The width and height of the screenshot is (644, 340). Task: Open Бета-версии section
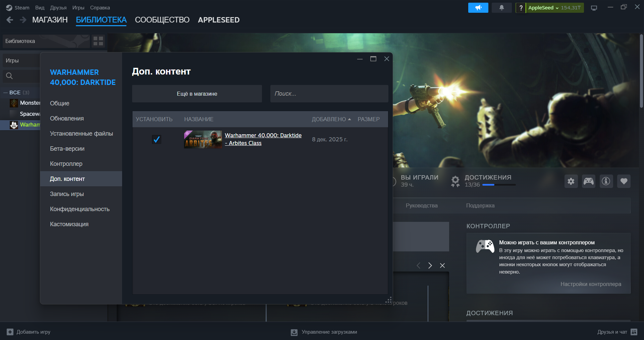click(81, 149)
